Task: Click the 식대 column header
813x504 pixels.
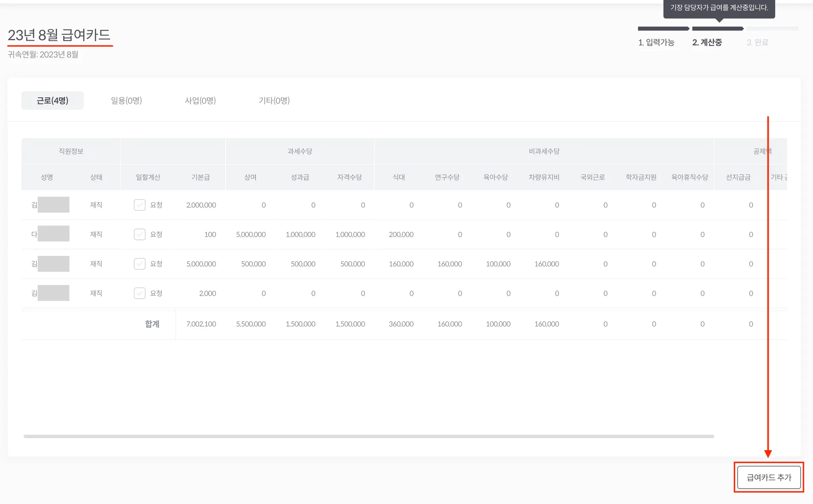Action: [x=399, y=177]
